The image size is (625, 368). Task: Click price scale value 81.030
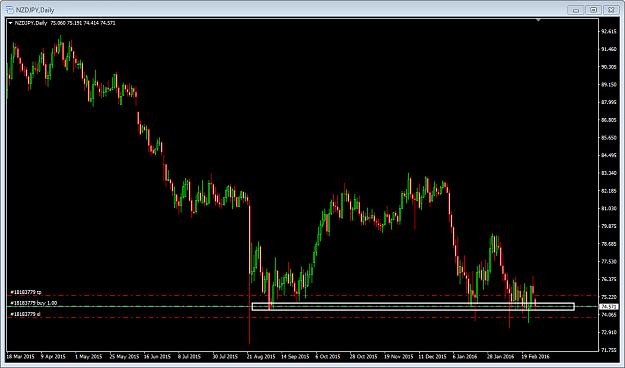(609, 208)
